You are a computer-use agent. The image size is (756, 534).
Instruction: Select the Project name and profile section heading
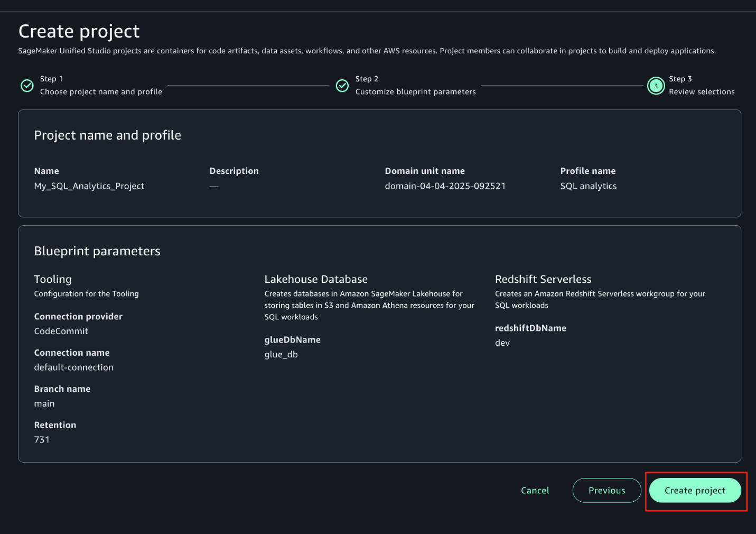coord(107,135)
